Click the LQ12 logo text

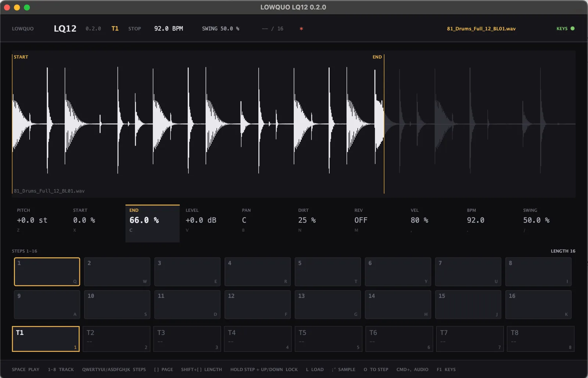click(65, 29)
